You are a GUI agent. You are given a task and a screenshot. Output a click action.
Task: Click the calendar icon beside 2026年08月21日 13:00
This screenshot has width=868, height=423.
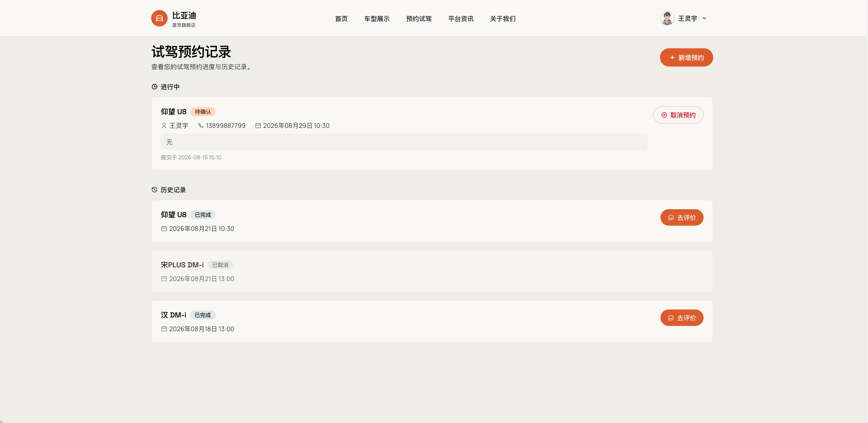point(164,279)
